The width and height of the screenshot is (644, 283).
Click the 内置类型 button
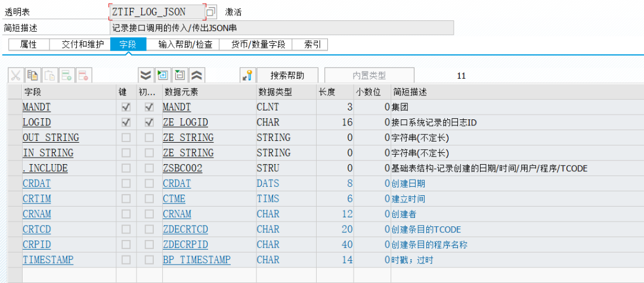[x=369, y=75]
